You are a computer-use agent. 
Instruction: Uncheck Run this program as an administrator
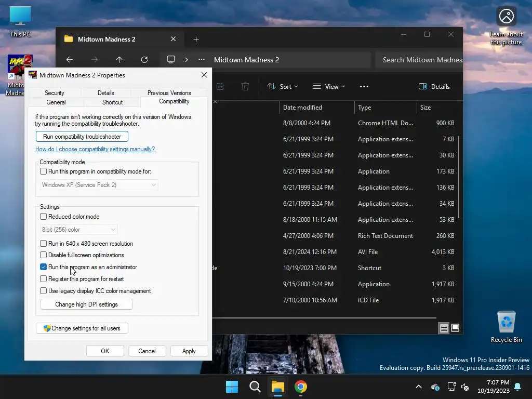(x=43, y=267)
